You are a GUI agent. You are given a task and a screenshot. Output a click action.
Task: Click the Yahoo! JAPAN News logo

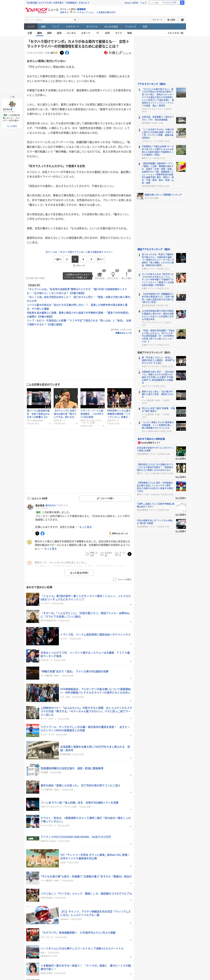pyautogui.click(x=42, y=10)
